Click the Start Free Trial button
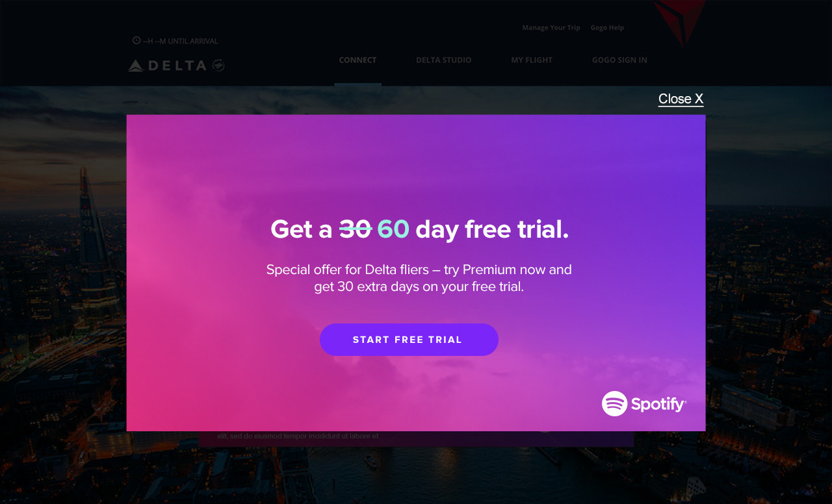The width and height of the screenshot is (832, 504). [x=409, y=340]
